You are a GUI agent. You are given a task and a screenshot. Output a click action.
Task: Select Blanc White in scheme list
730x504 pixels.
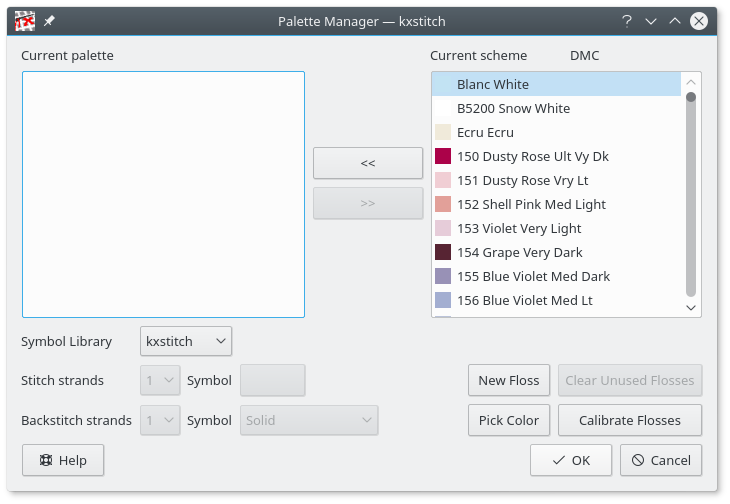click(x=556, y=84)
